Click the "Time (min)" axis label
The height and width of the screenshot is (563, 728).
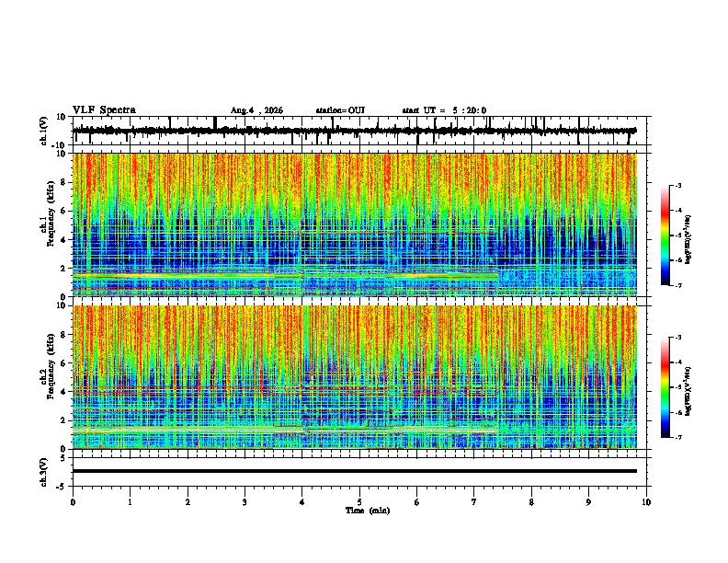click(x=368, y=511)
